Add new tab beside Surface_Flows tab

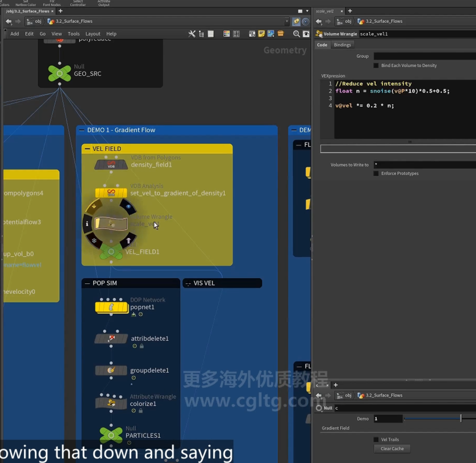(61, 11)
